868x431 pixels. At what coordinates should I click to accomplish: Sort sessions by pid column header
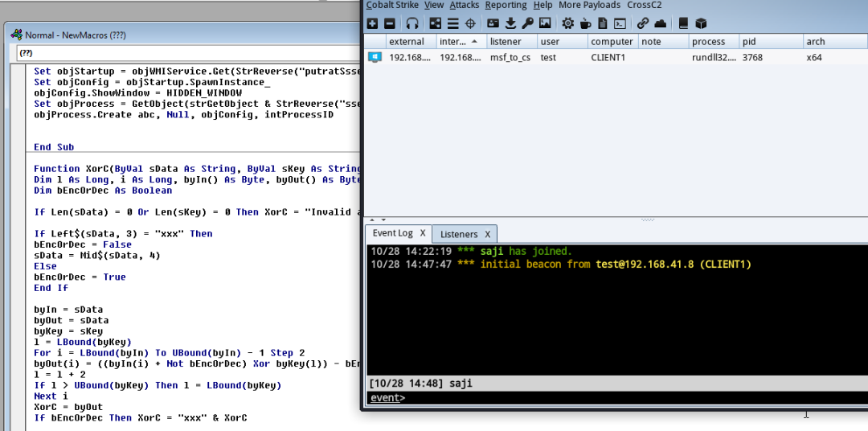tap(771, 42)
